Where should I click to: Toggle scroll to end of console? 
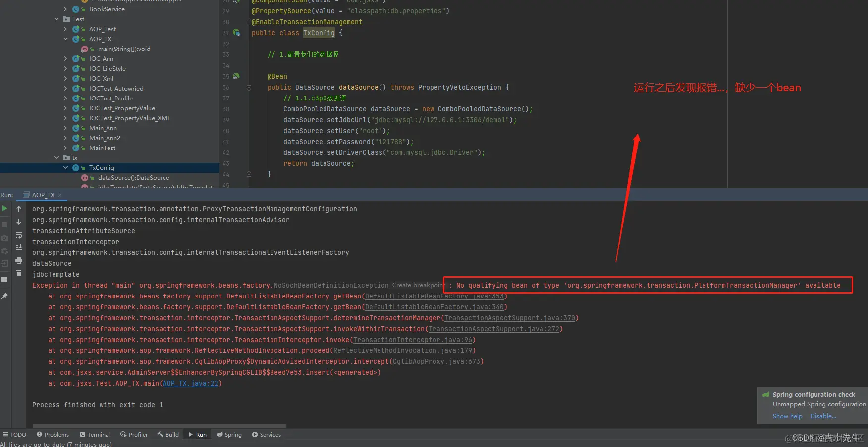point(19,248)
